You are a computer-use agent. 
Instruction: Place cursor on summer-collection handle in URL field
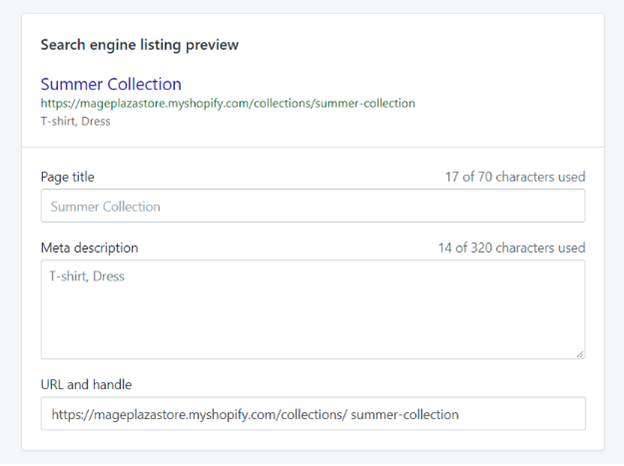tap(405, 415)
